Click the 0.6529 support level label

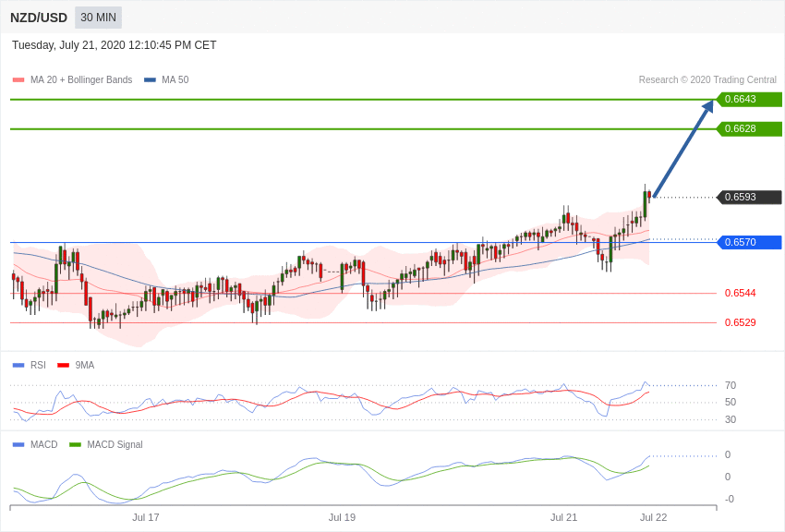pos(741,322)
